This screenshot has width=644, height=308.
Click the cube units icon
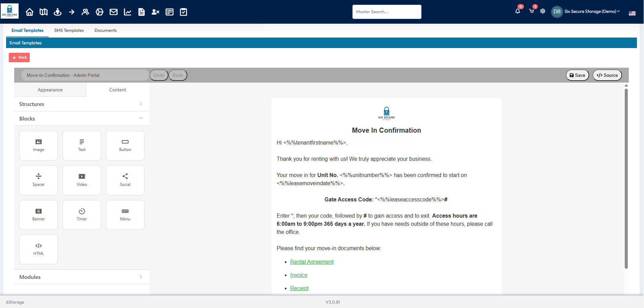coord(99,12)
